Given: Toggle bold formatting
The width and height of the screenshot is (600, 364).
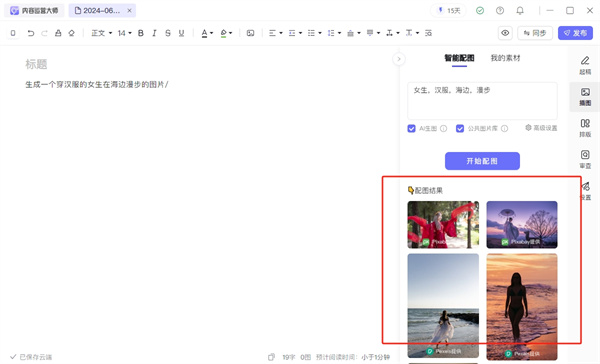Looking at the screenshot, I should coord(141,33).
